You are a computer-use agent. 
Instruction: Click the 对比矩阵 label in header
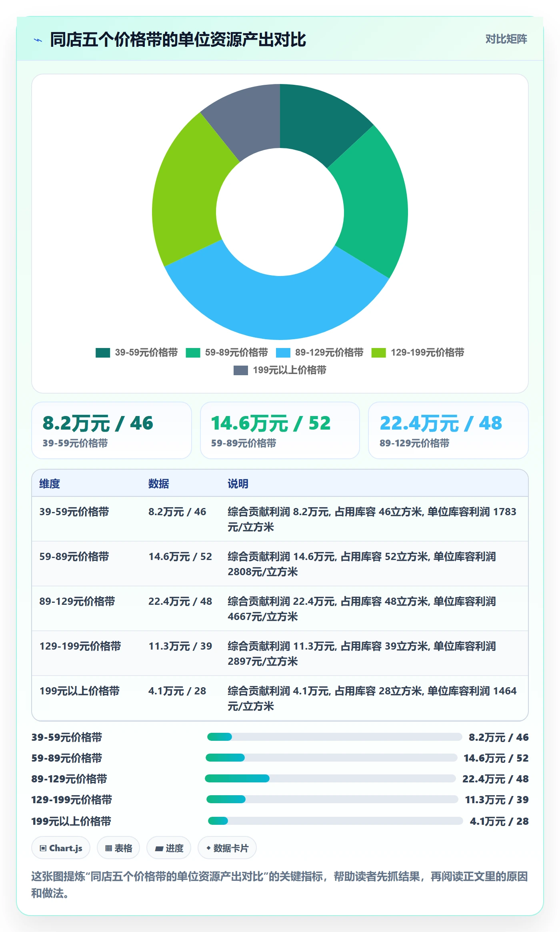point(506,39)
